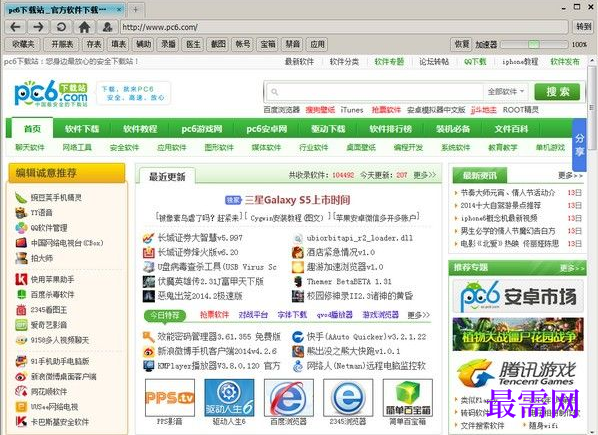598x435 pixels.
Task: Open the 简单百宝箱 thumbnail
Action: (408, 398)
